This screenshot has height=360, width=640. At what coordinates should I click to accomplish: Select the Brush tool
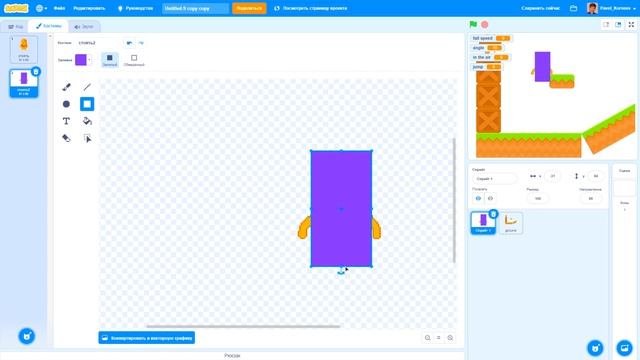coord(66,87)
